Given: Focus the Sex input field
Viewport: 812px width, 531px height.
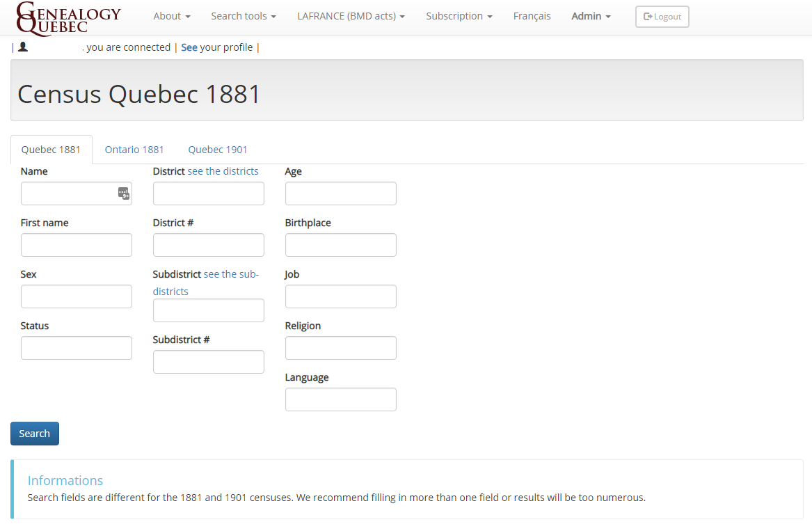Looking at the screenshot, I should point(76,296).
